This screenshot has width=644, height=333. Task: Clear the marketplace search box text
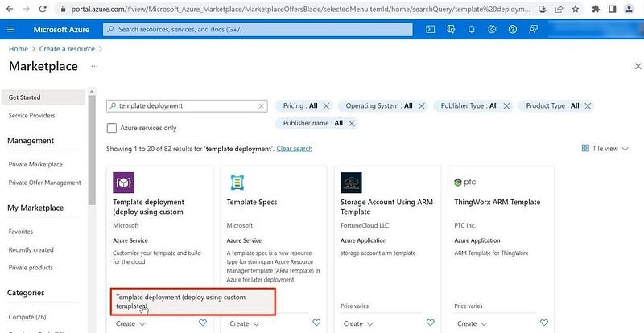pyautogui.click(x=261, y=106)
